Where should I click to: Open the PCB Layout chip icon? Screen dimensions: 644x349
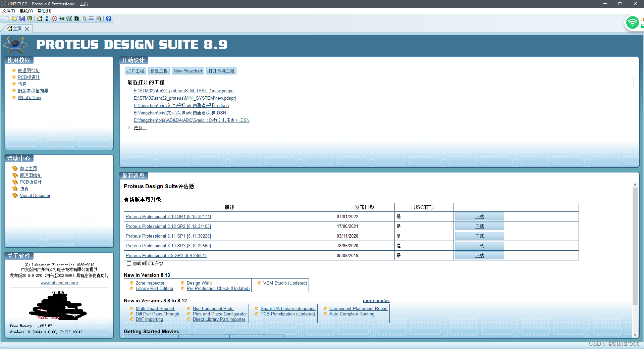[54, 19]
